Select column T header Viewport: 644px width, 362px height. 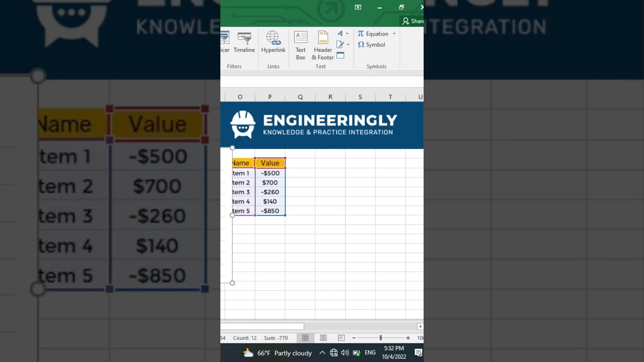pyautogui.click(x=390, y=97)
